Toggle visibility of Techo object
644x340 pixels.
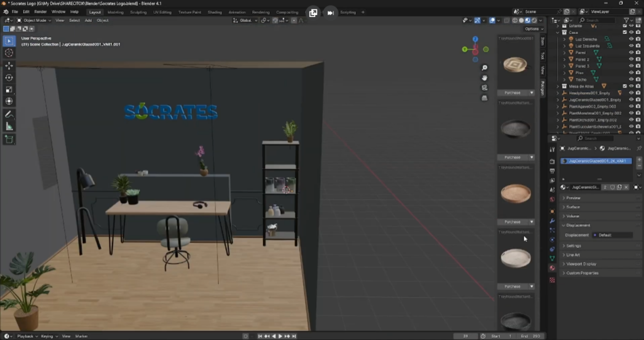pyautogui.click(x=631, y=79)
